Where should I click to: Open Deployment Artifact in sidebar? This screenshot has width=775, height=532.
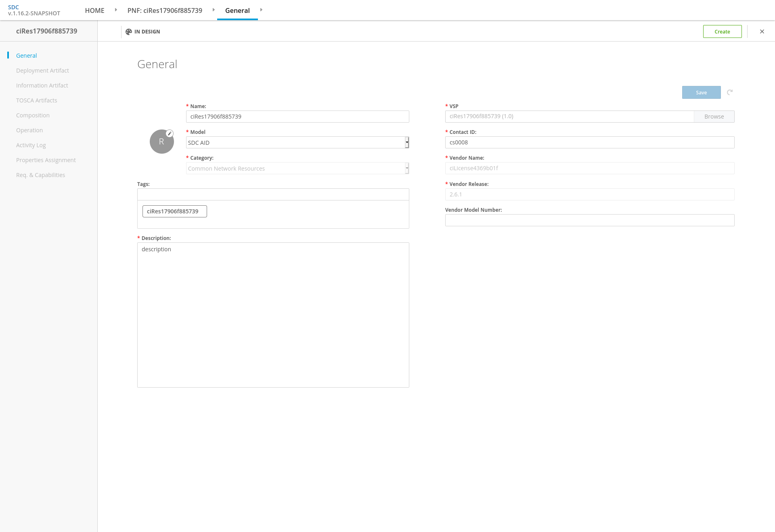[42, 71]
